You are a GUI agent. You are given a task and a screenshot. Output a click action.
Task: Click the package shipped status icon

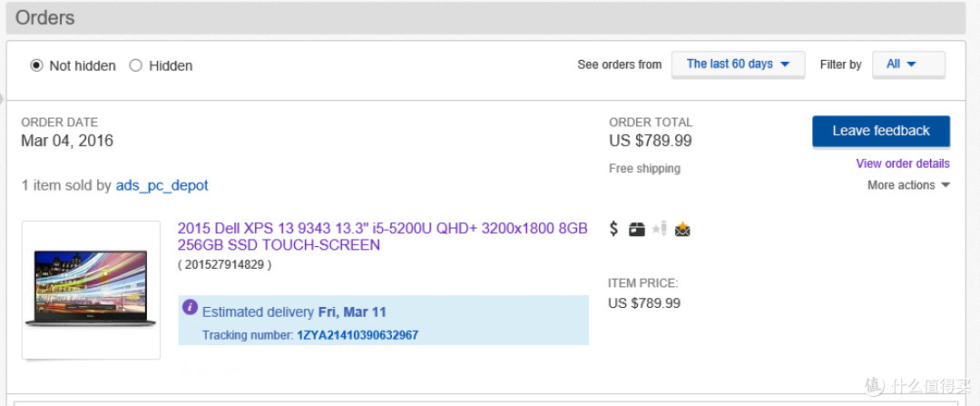pyautogui.click(x=637, y=230)
